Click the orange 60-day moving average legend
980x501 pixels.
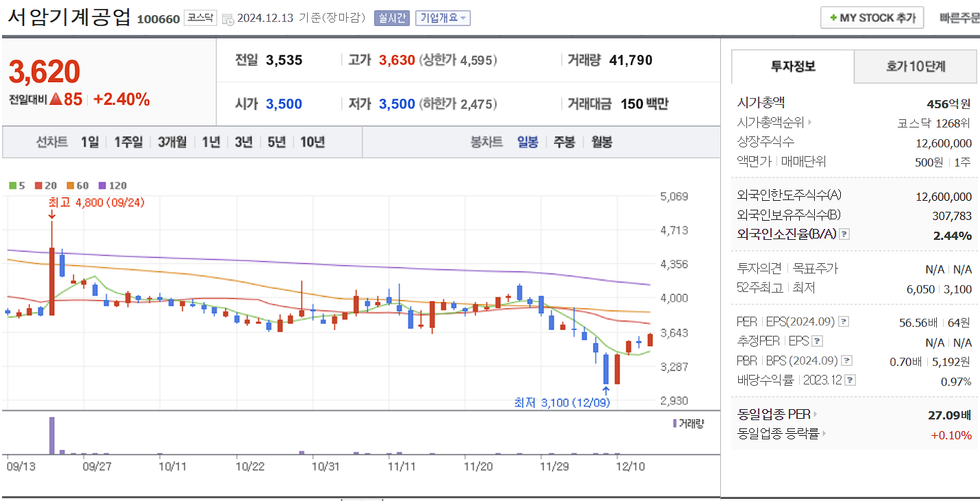pos(77,186)
